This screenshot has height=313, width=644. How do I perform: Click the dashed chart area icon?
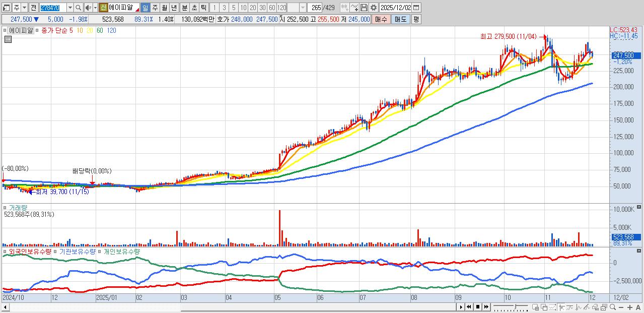pos(553,307)
